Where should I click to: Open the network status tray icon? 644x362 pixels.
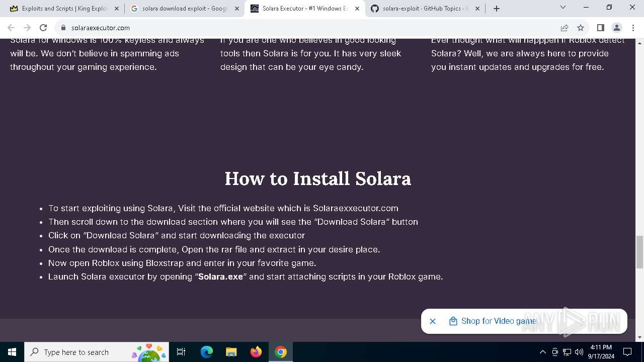(x=567, y=352)
